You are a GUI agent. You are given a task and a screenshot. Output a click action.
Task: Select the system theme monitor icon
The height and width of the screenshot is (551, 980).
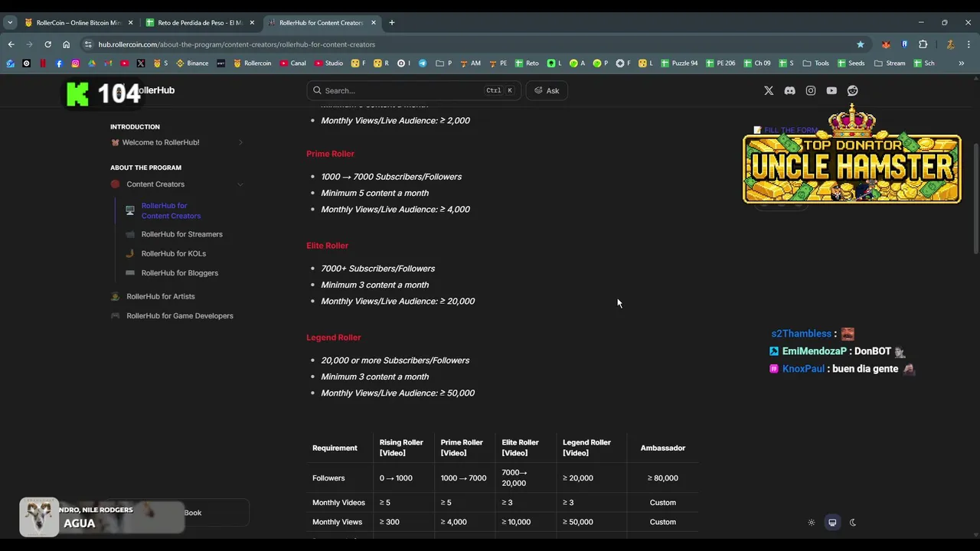(832, 523)
